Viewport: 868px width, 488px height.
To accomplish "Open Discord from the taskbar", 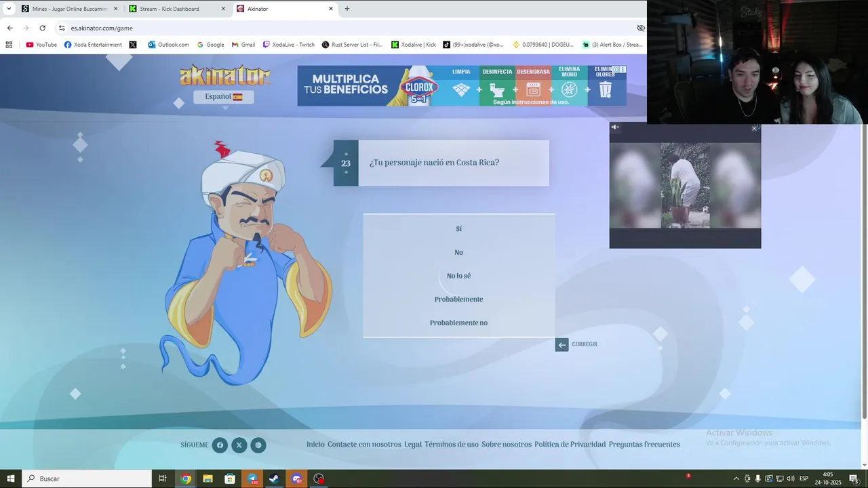I will (296, 479).
